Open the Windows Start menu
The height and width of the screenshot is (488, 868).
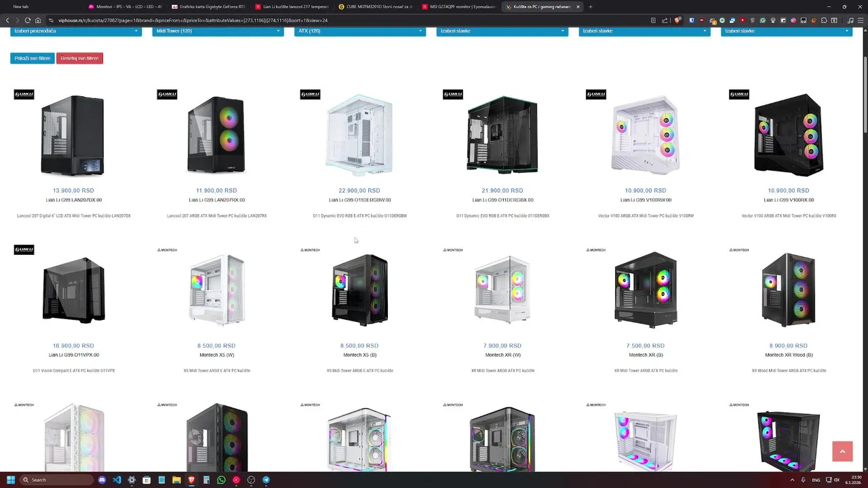pos(11,480)
